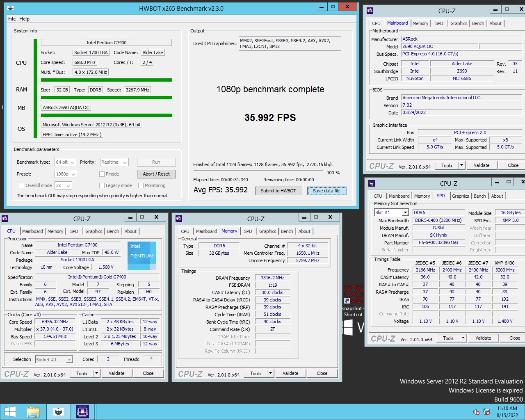525x420 pixels.
Task: Click the Uncore Frequency 5759.7 MHz value
Action: (308, 260)
